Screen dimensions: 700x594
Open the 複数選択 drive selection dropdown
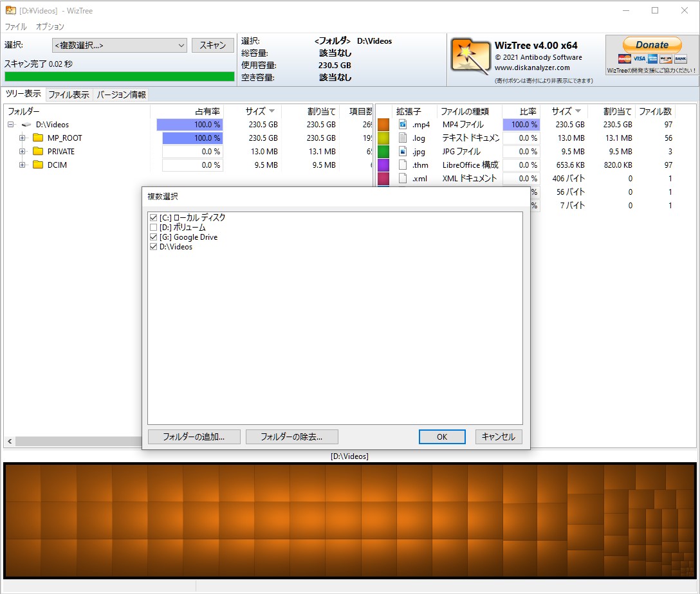(x=119, y=45)
